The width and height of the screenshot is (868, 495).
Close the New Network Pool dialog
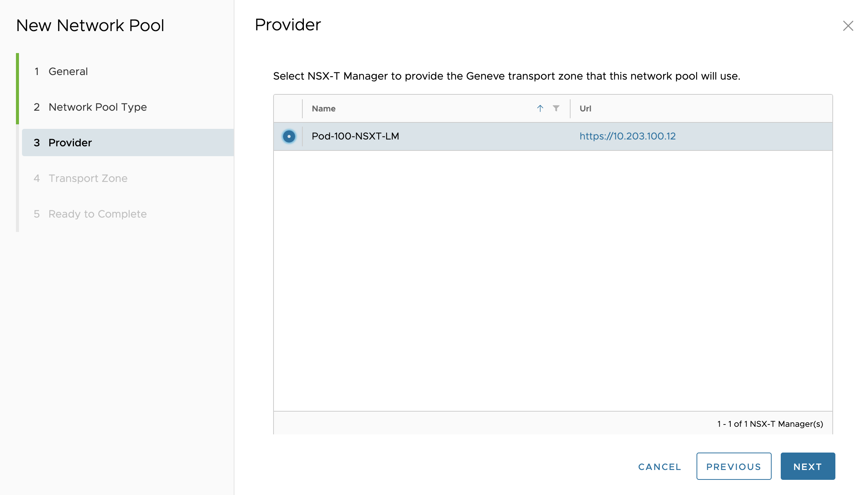(848, 26)
